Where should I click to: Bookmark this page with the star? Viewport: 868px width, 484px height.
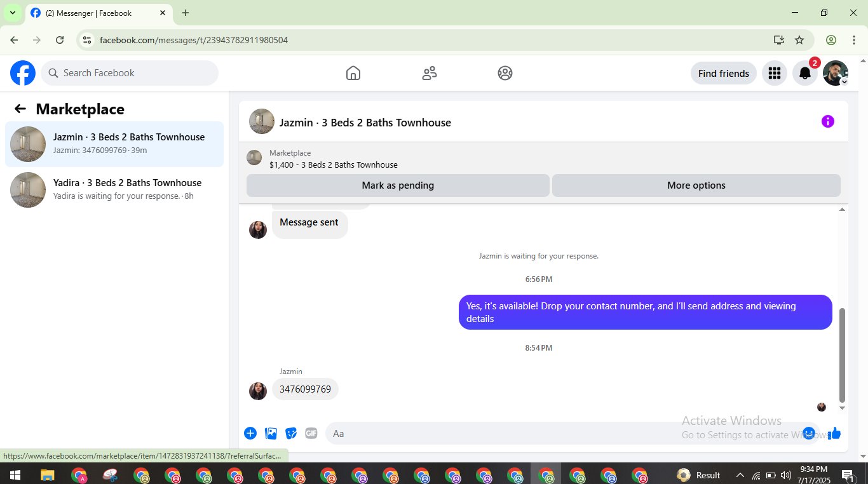[x=799, y=40]
